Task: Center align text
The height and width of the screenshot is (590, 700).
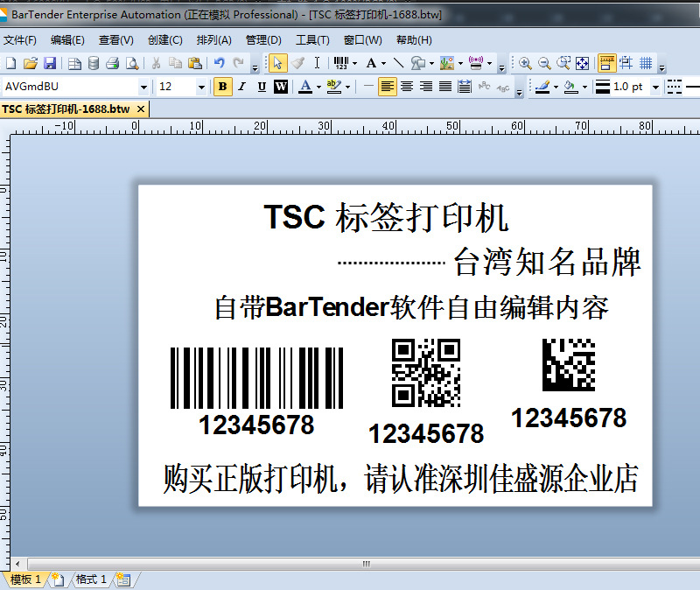Action: point(407,87)
